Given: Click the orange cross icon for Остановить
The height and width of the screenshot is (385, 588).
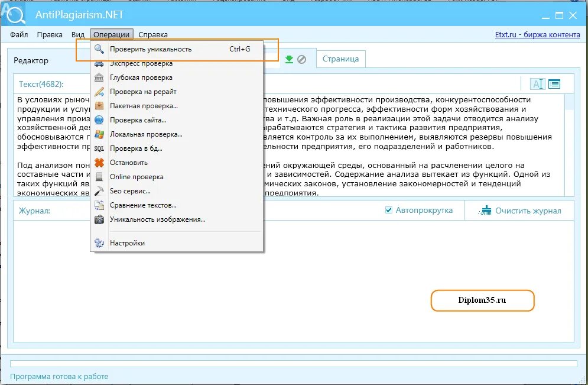Looking at the screenshot, I should [x=99, y=163].
